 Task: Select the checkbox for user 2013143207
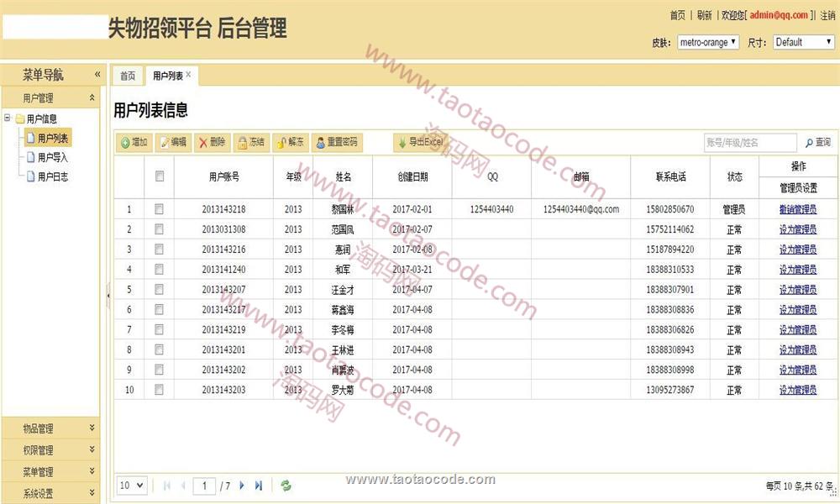(x=159, y=290)
